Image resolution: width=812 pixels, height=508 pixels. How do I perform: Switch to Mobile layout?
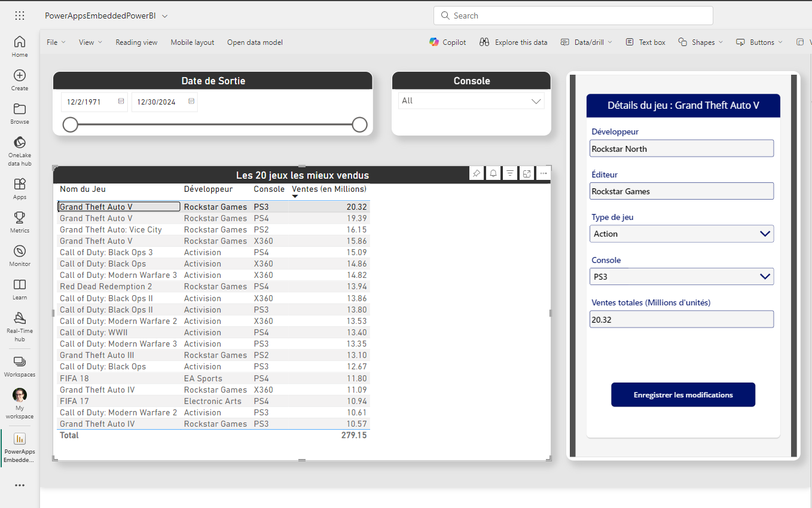click(193, 42)
